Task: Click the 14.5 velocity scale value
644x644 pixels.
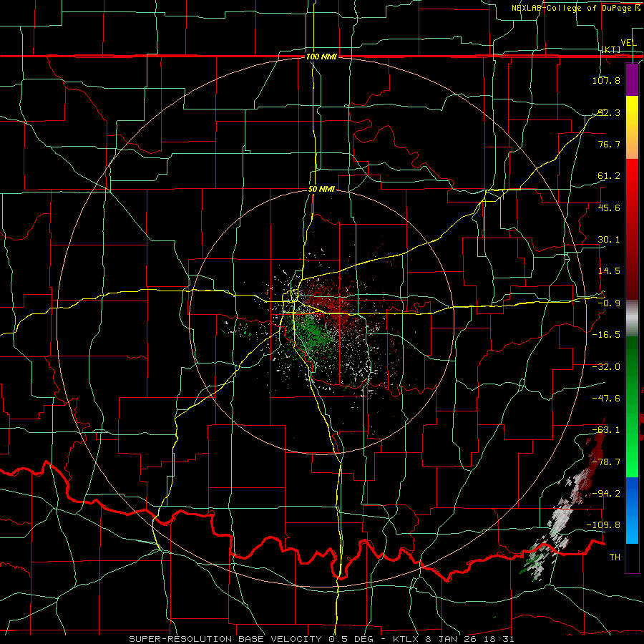Action: 608,271
